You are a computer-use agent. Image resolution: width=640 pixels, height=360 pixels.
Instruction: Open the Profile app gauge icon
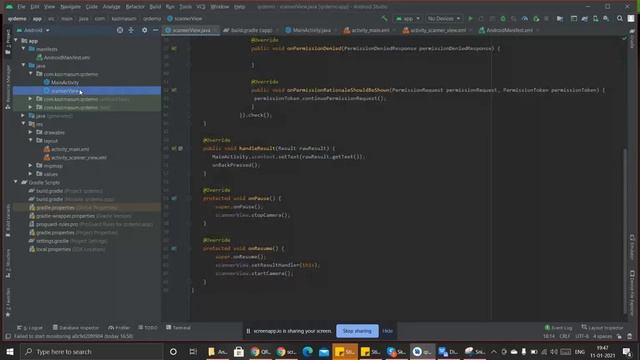[524, 19]
